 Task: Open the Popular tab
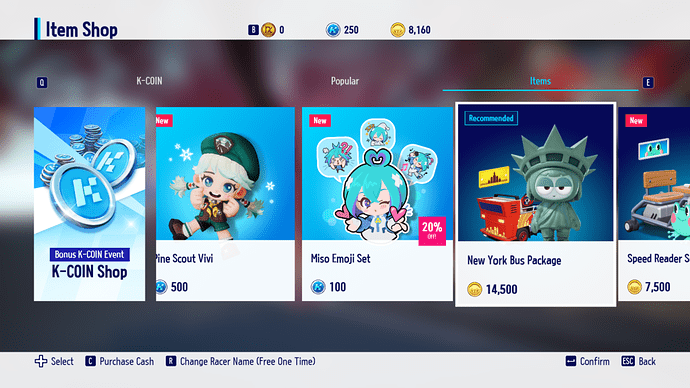click(x=345, y=81)
